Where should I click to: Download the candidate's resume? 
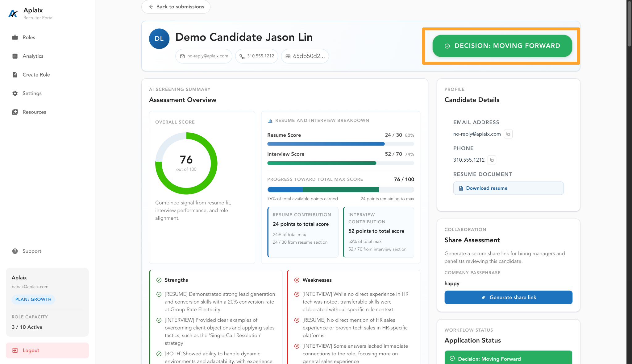(x=508, y=188)
